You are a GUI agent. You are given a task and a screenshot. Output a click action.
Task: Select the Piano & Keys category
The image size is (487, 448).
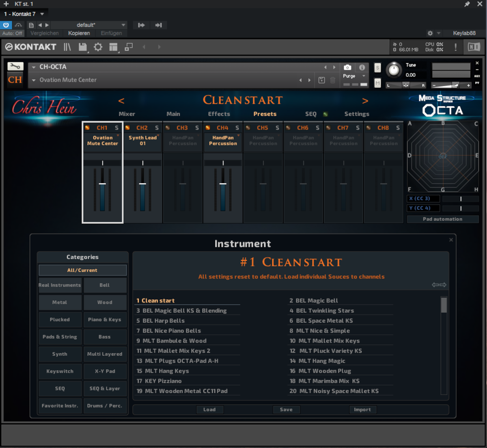coord(105,320)
